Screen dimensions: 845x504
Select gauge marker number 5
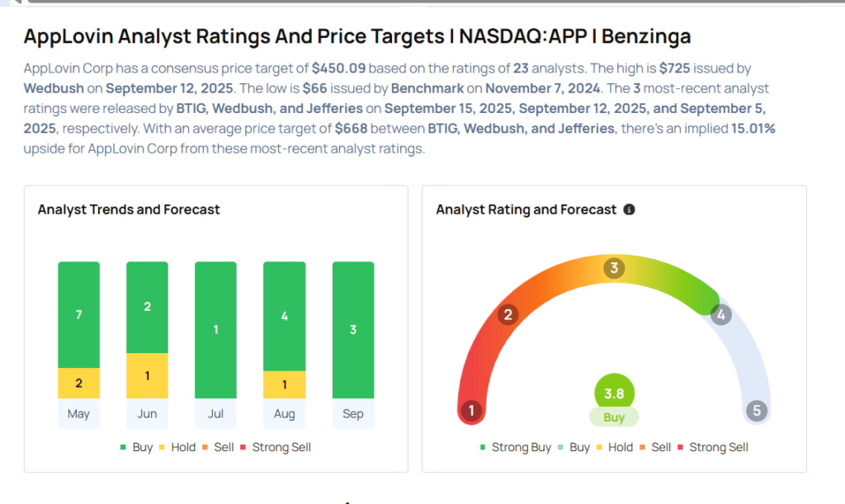tap(756, 410)
